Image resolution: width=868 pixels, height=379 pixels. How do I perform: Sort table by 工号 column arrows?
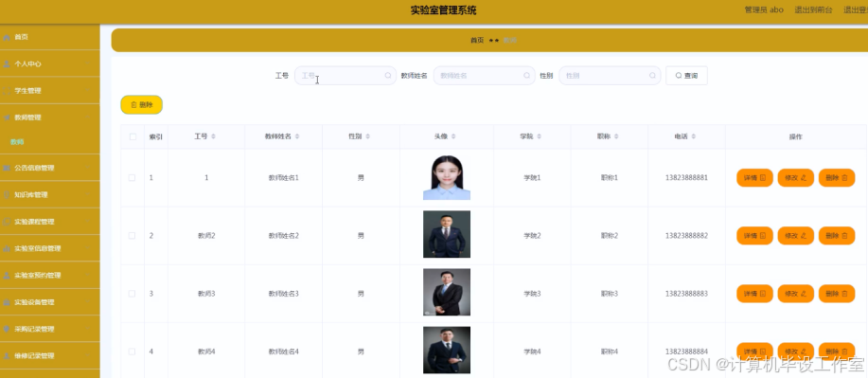[x=214, y=136]
